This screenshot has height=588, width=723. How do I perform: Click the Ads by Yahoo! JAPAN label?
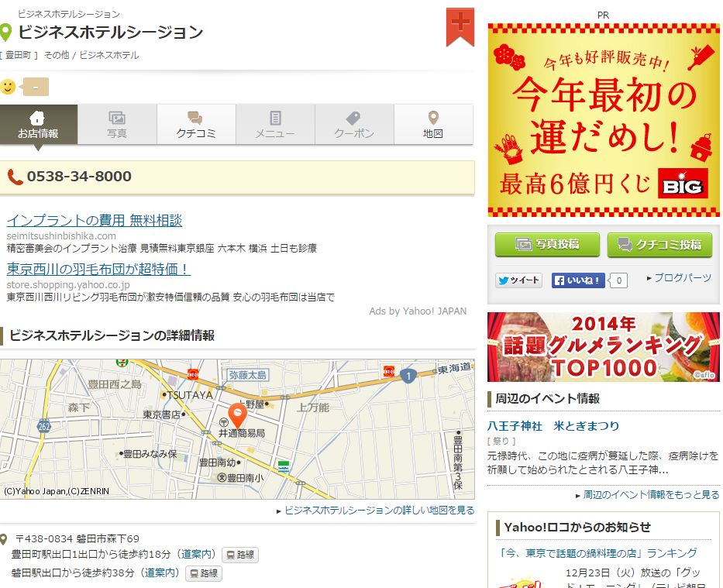coord(418,311)
